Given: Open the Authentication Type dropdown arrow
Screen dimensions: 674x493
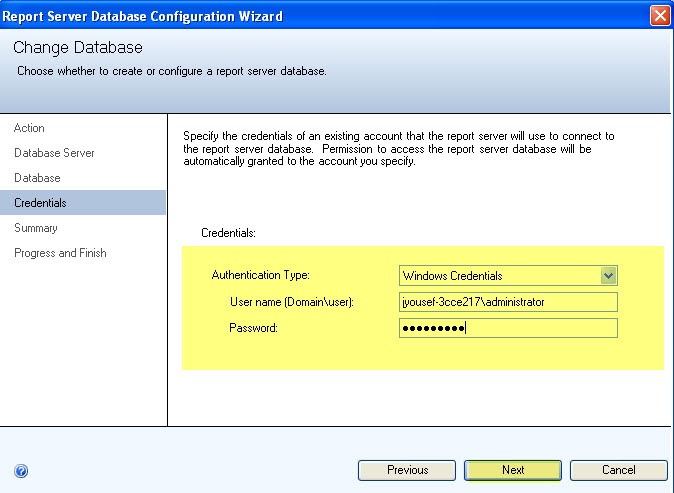Looking at the screenshot, I should [608, 276].
